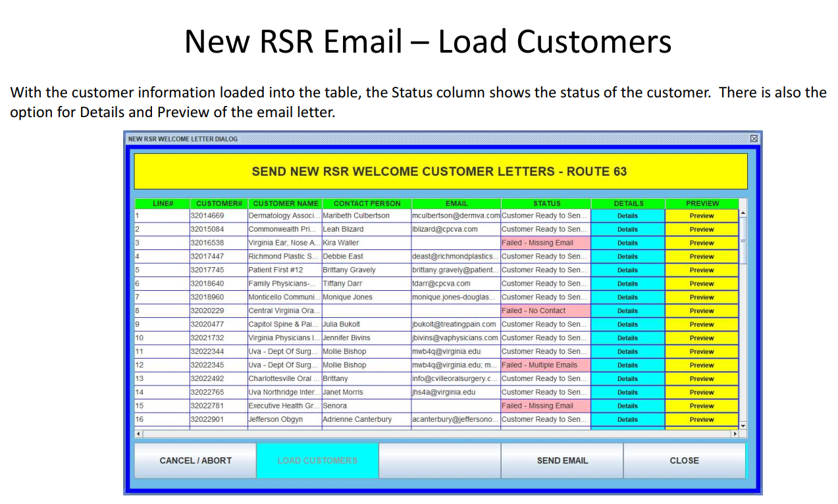Viewport: 838px width, 504px height.
Task: Click the CUSTOMER# column header
Action: tap(219, 203)
